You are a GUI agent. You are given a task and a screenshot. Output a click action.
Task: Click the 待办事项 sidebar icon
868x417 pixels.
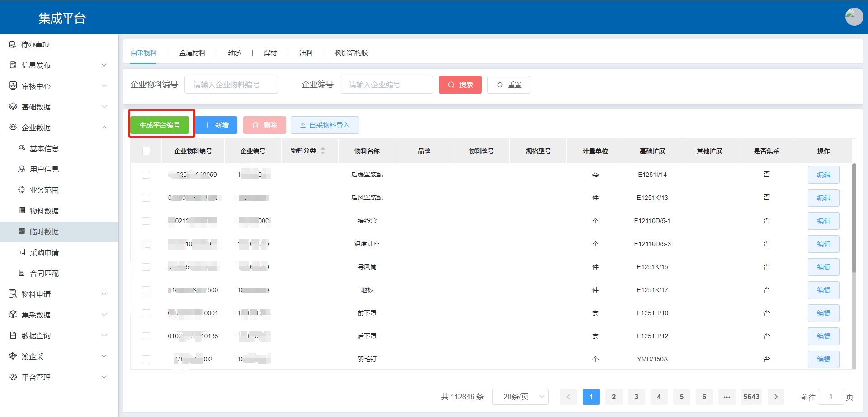pos(13,44)
